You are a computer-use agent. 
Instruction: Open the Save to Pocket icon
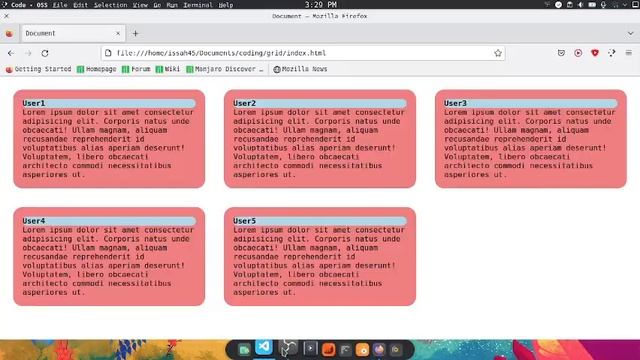pyautogui.click(x=561, y=53)
